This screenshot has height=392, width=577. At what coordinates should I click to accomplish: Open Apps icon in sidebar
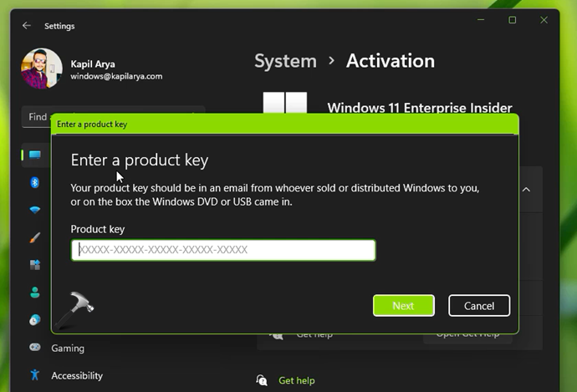tap(35, 265)
